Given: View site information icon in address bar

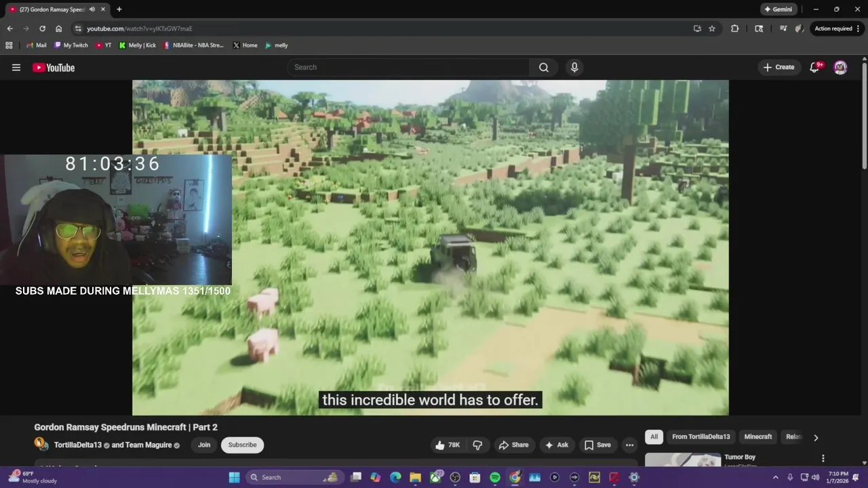Looking at the screenshot, I should pyautogui.click(x=78, y=28).
